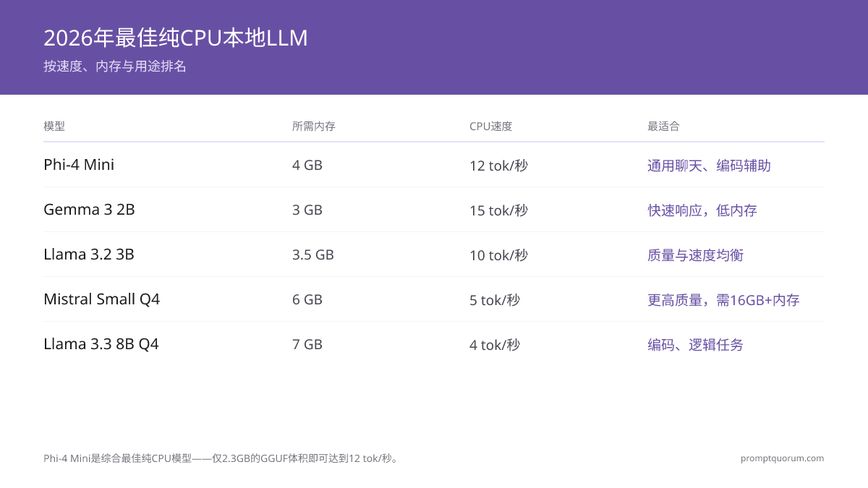Viewport: 868px width, 488px height.
Task: Click the subtitle "按速度、内存与用途排名"
Action: coord(115,67)
